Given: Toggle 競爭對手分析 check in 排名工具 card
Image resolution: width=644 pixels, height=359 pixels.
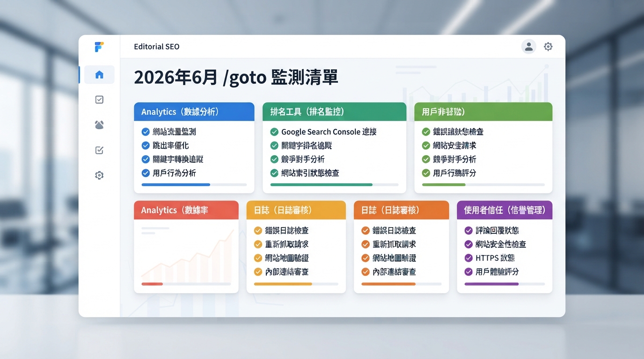Looking at the screenshot, I should pos(274,159).
